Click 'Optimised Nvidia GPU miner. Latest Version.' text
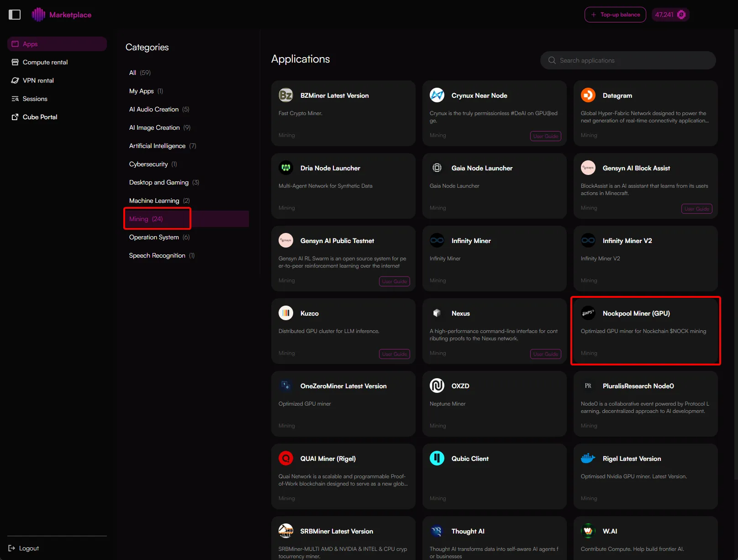 point(634,476)
